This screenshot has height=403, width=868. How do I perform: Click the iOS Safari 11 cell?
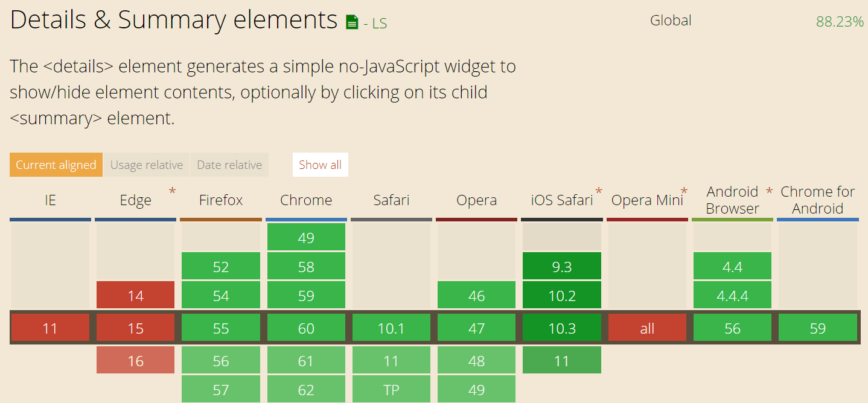[x=562, y=361]
